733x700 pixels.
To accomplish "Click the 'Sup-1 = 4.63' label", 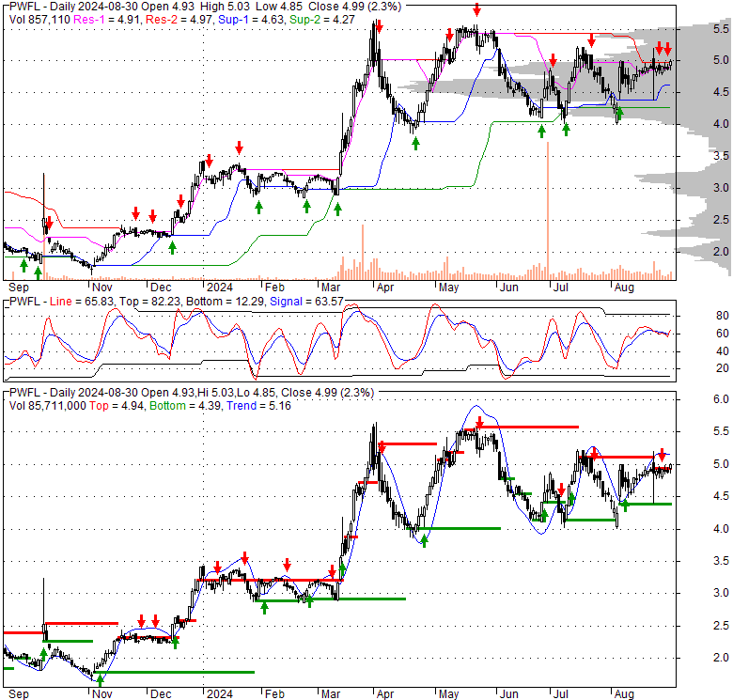I will (x=252, y=20).
